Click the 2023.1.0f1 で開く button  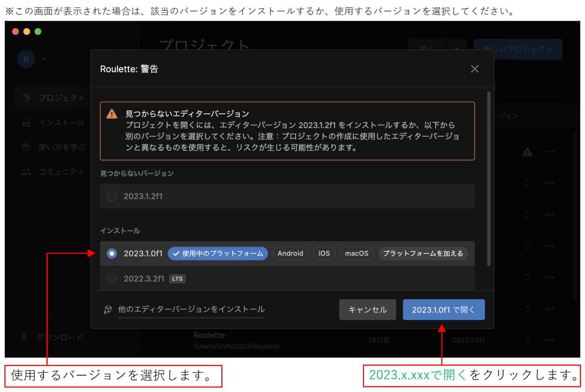(443, 309)
